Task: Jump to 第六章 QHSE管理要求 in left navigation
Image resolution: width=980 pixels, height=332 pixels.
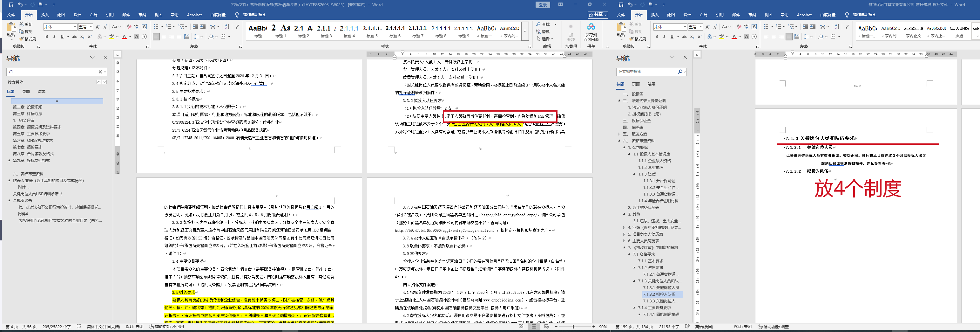Action: tap(33, 141)
